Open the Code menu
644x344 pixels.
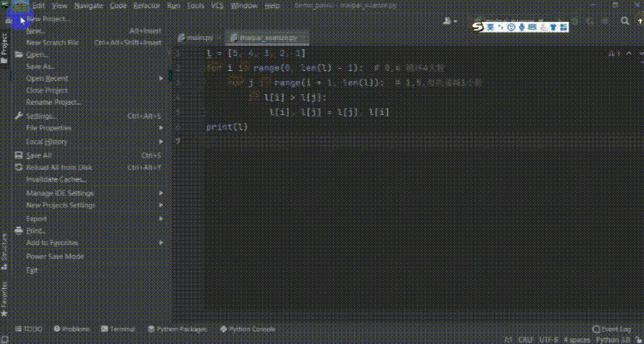(x=118, y=6)
